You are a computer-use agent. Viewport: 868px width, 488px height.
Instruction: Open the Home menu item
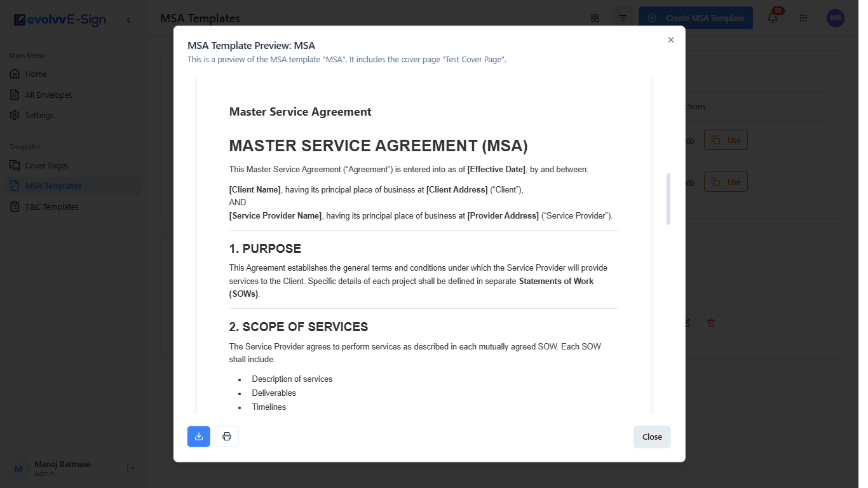click(x=73, y=74)
